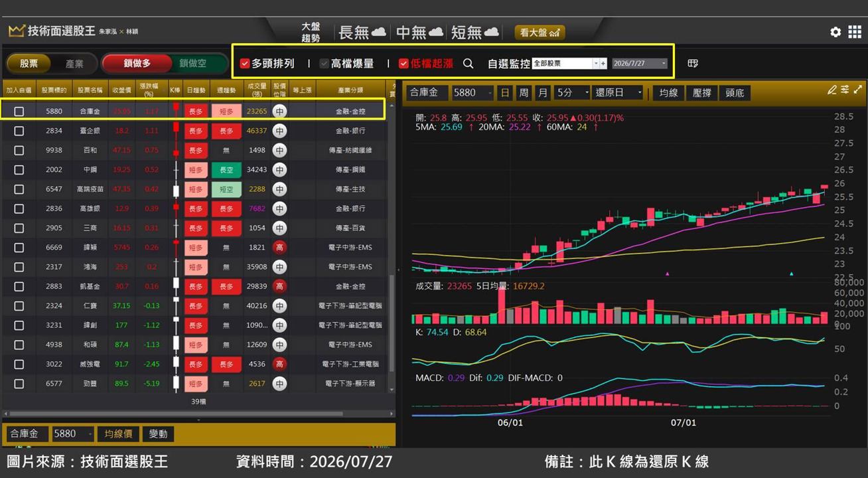Image resolution: width=868 pixels, height=478 pixels.
Task: Select 股票 tab
Action: pyautogui.click(x=29, y=64)
